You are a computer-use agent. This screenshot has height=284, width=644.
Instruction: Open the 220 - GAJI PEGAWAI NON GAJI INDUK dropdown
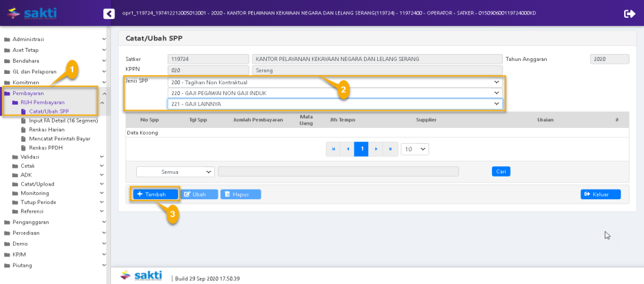pyautogui.click(x=335, y=93)
